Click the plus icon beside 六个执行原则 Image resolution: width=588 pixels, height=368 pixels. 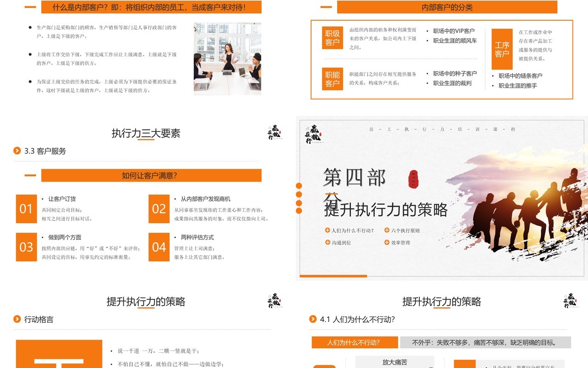387,230
